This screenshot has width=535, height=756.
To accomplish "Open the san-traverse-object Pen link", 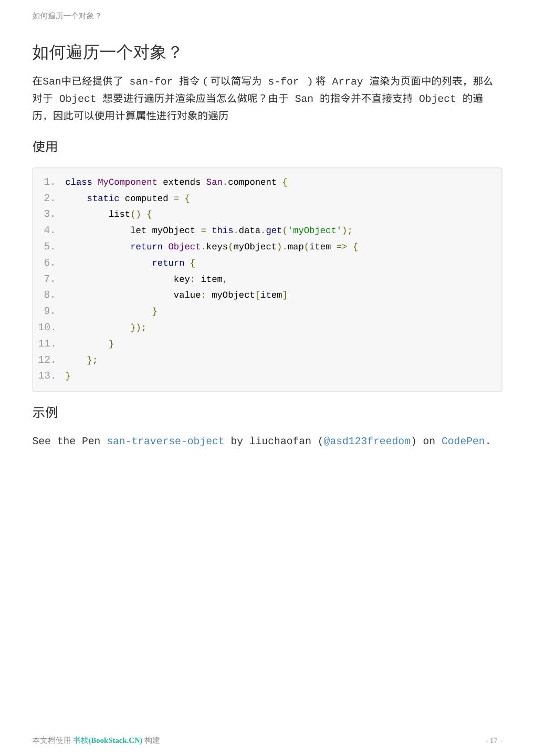I will click(x=165, y=441).
